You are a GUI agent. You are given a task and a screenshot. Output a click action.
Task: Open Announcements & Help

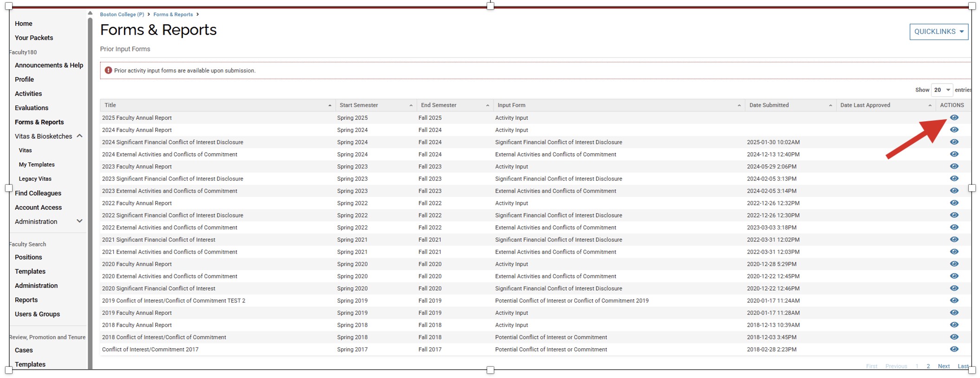click(x=49, y=65)
